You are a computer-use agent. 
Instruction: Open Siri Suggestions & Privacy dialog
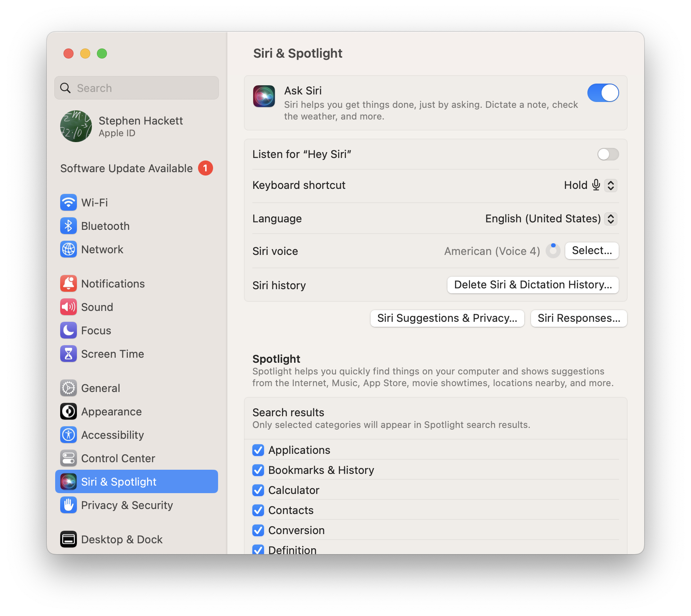[x=447, y=318]
